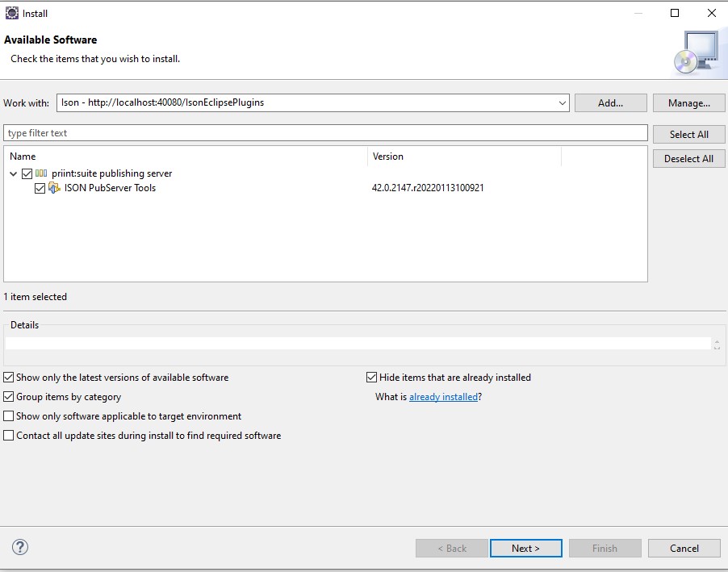
Task: Click the Version column header
Action: pos(388,157)
